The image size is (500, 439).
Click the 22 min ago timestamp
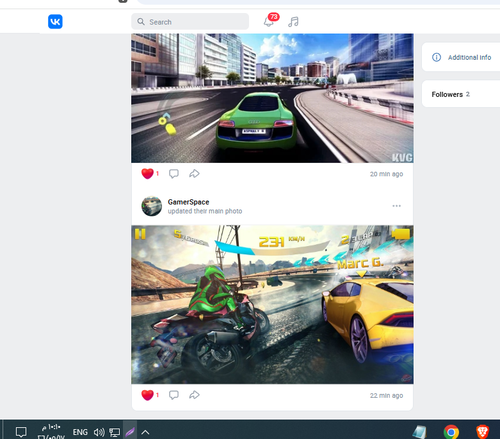tap(386, 395)
